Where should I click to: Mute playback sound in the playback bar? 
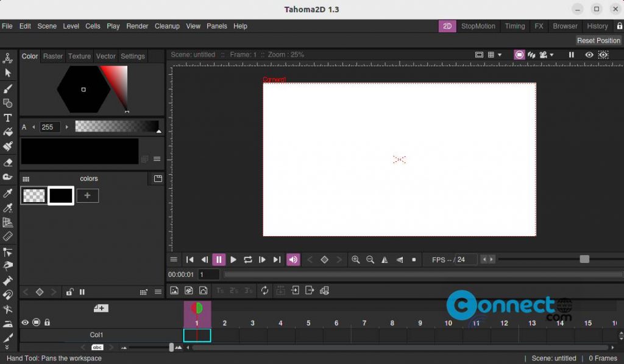(292, 259)
